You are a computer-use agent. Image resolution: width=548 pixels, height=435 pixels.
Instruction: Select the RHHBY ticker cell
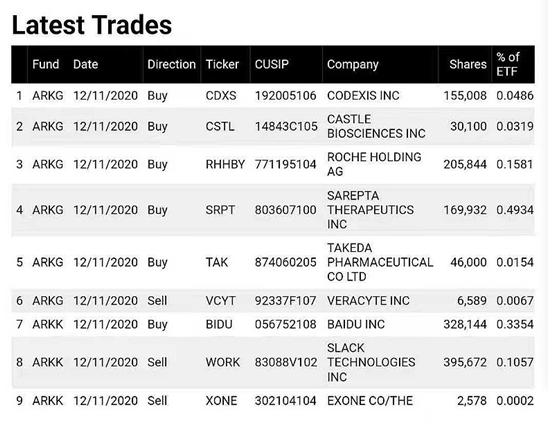click(225, 164)
